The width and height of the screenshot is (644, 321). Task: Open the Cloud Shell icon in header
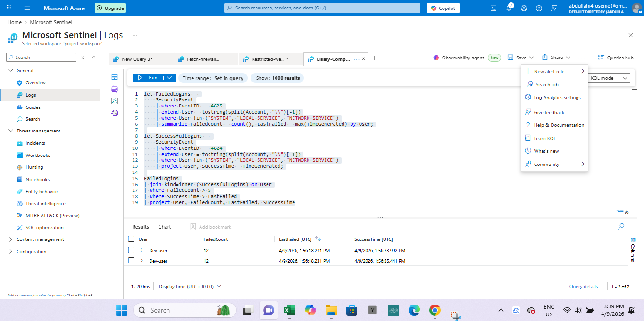493,8
